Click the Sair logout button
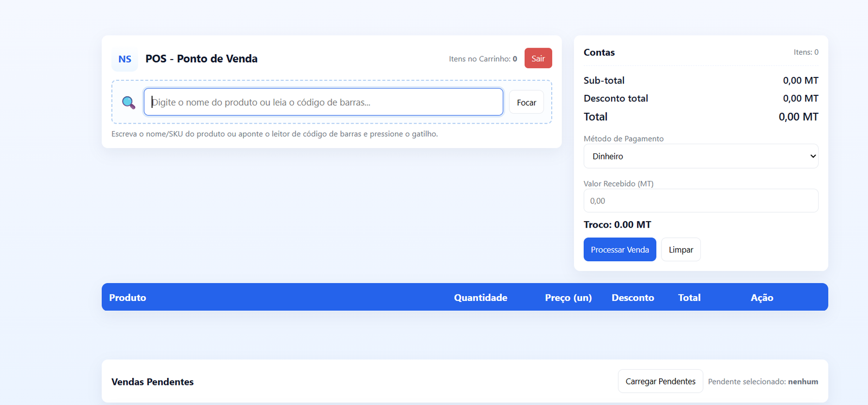Image resolution: width=868 pixels, height=405 pixels. pyautogui.click(x=538, y=59)
